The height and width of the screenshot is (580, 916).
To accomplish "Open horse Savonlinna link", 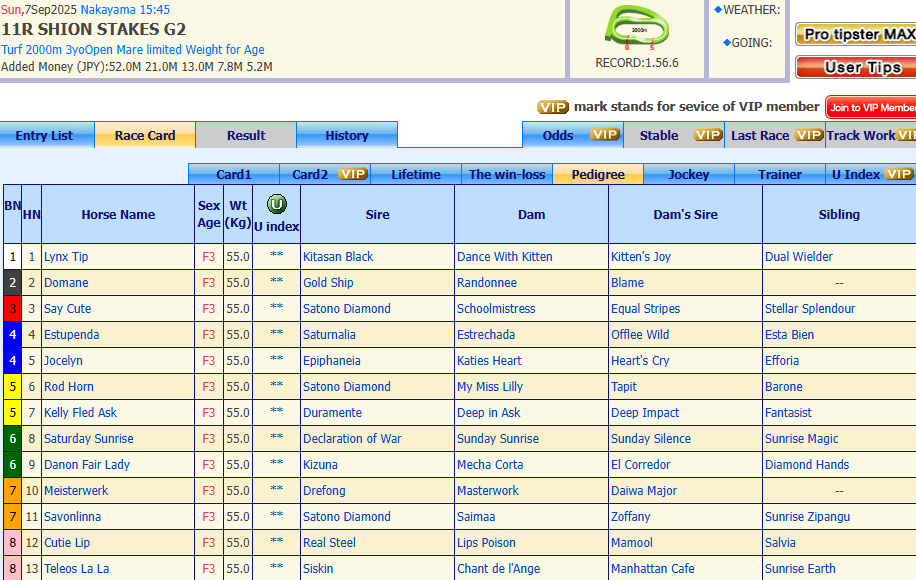I will tap(72, 516).
